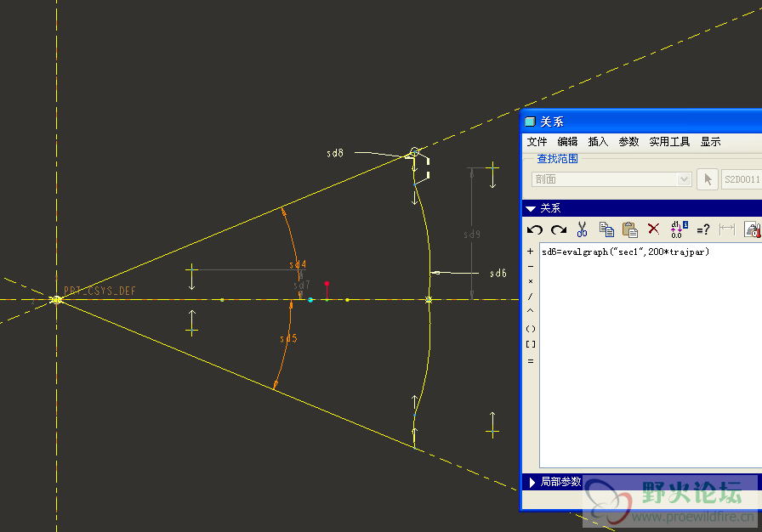The width and height of the screenshot is (762, 532).
Task: Select the sd7 dimension label
Action: [x=302, y=285]
